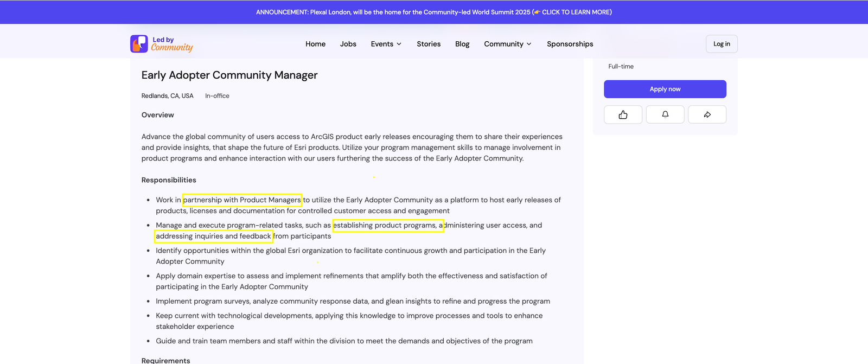Open the Sponsorships page

570,44
